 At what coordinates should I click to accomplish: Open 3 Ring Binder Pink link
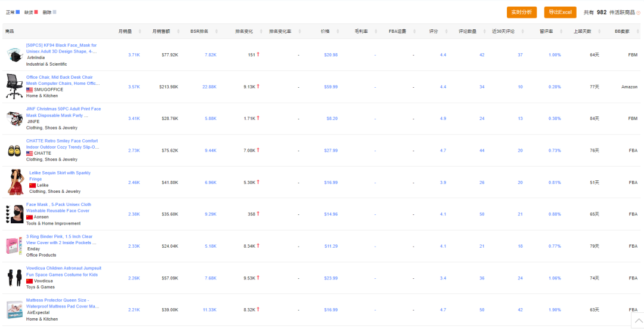[61, 240]
